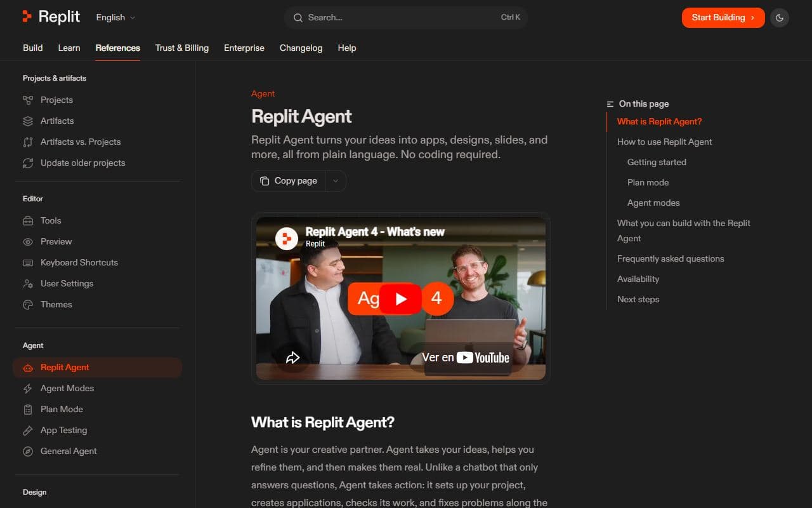This screenshot has width=812, height=508.
Task: Open Agent Modes sidebar page
Action: (98, 388)
